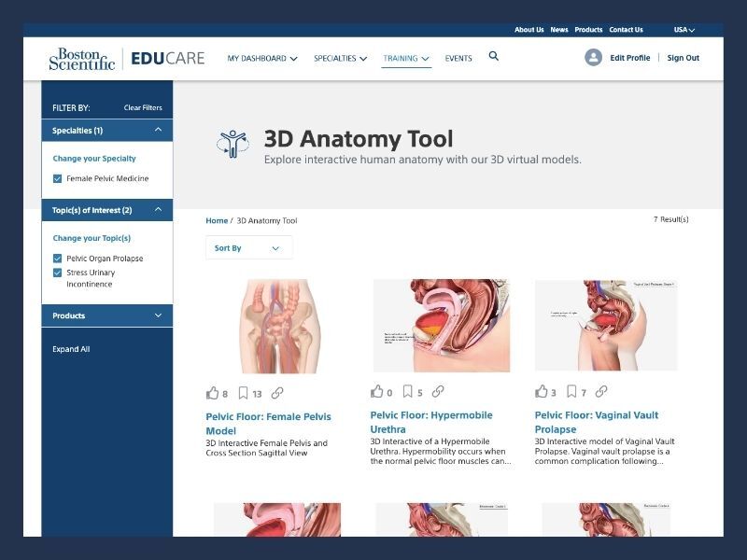Go to Events in navigation bar
Screen dimensions: 747x560
click(458, 58)
